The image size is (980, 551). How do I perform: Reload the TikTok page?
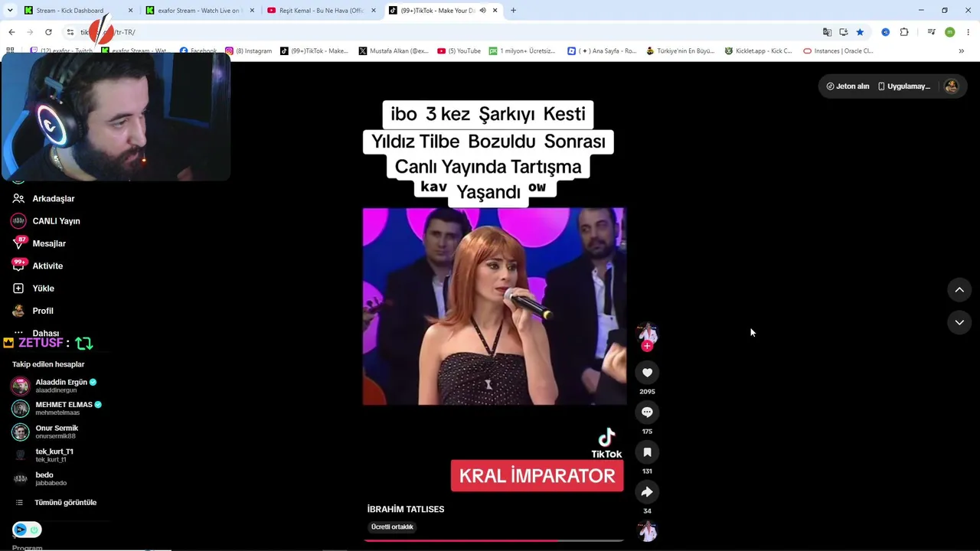click(48, 32)
